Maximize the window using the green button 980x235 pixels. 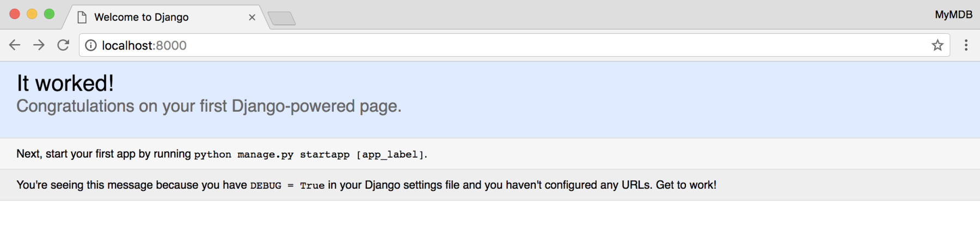(49, 14)
